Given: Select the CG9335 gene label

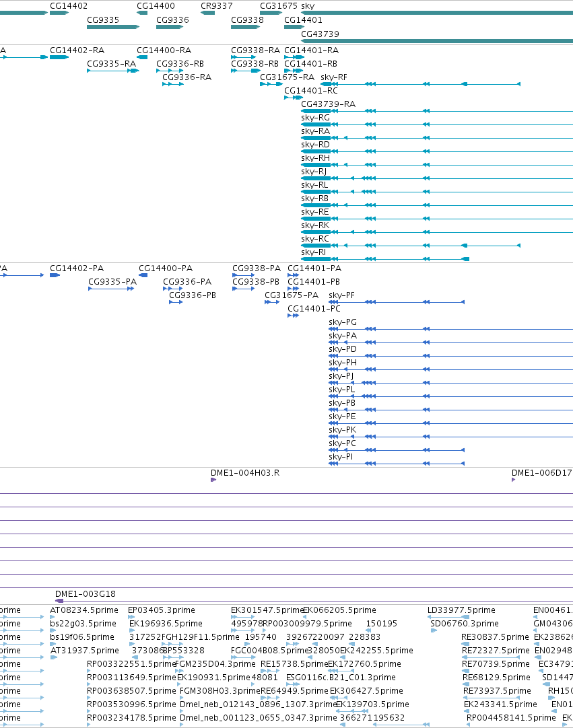Looking at the screenshot, I should (103, 20).
